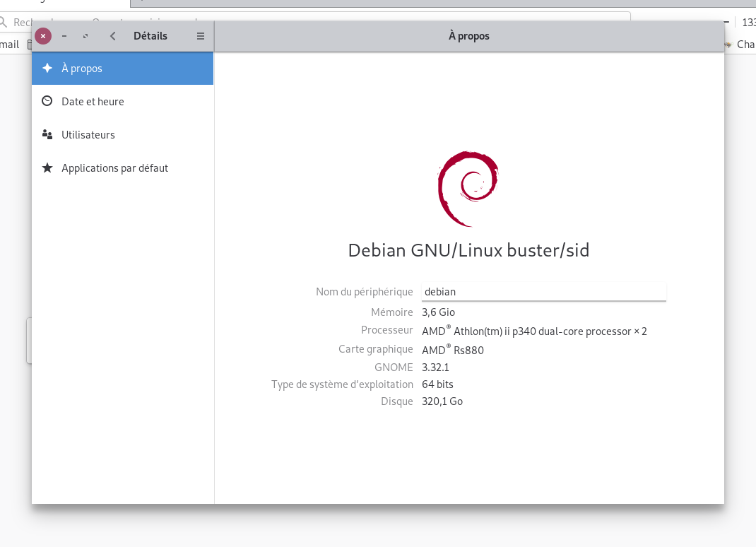Close the Détails settings window
The image size is (756, 547).
click(x=43, y=36)
